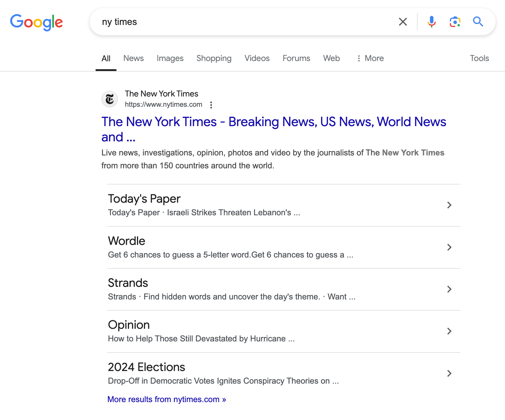Screen dimensions: 505x420
Task: Open the Wordle sitelink
Action: click(127, 241)
